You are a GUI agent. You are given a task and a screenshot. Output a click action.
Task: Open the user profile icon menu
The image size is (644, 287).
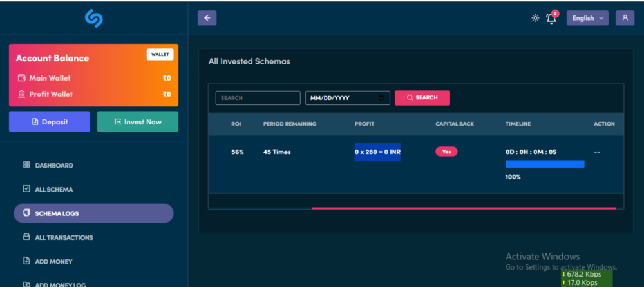624,18
